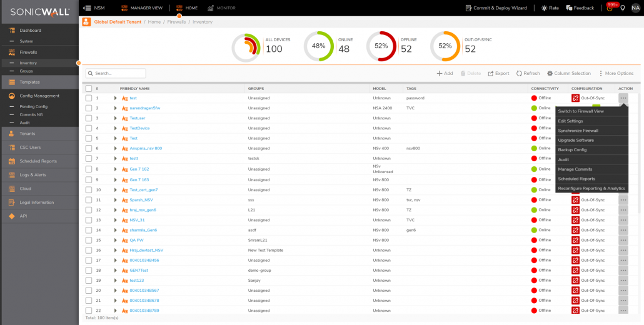Open action menu for row QA FW

coord(623,240)
